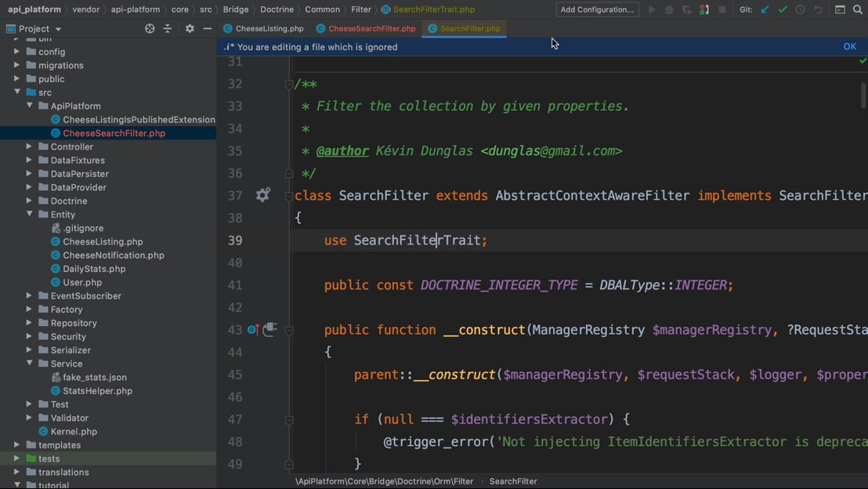Collapse all via the Project panel icon

pyautogui.click(x=167, y=29)
